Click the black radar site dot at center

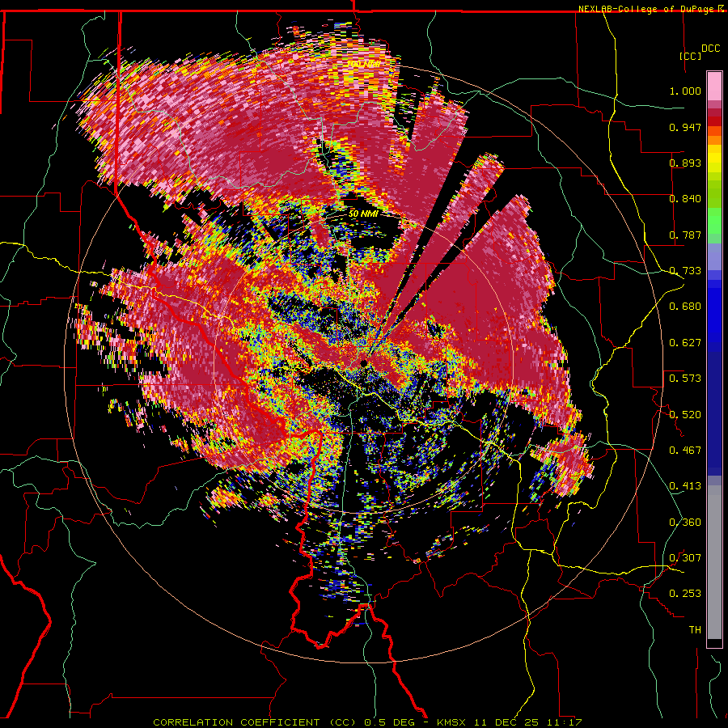click(364, 362)
